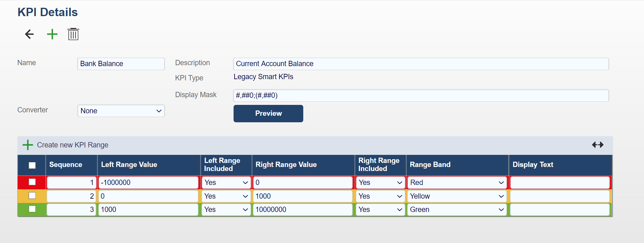
Task: Click the green plus add icon
Action: pyautogui.click(x=52, y=34)
